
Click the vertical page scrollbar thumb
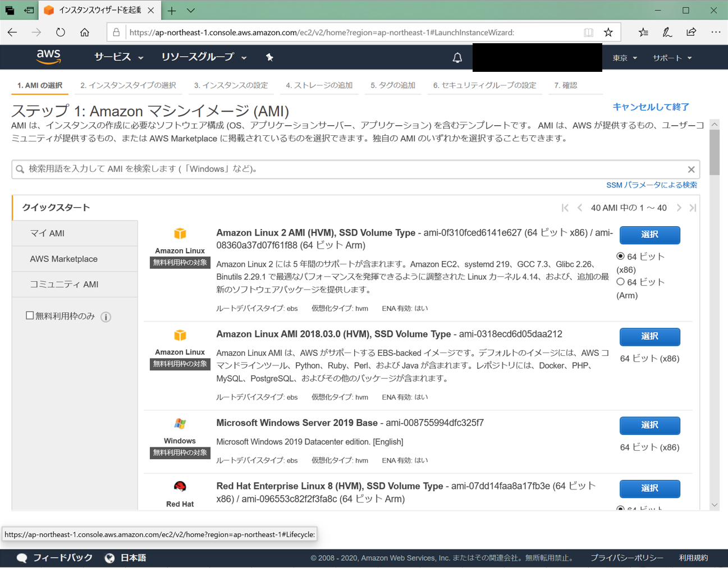(715, 153)
